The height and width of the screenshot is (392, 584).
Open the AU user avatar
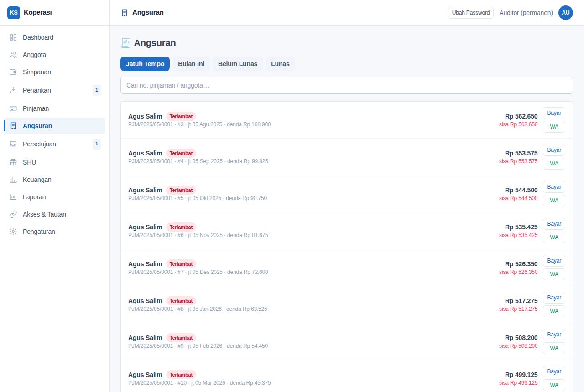566,13
